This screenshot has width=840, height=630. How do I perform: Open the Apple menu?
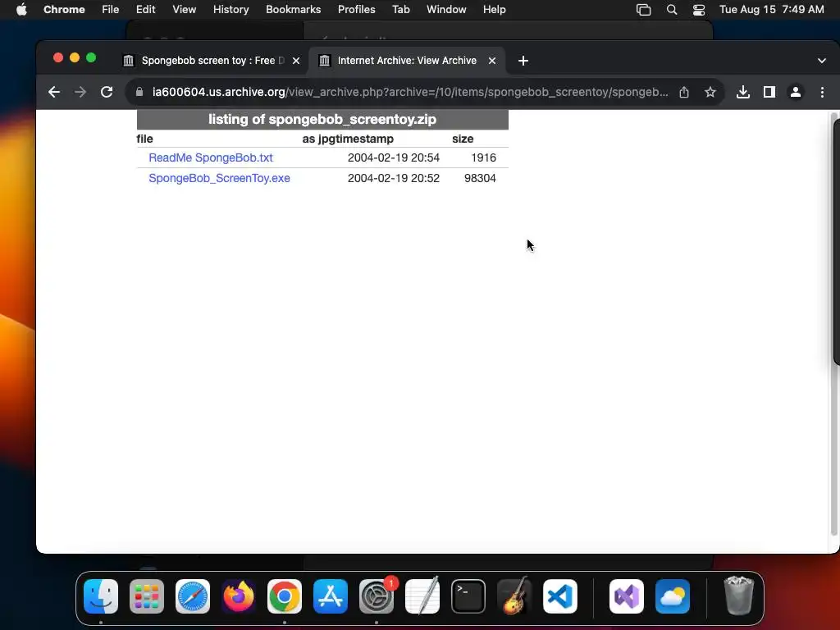tap(21, 10)
